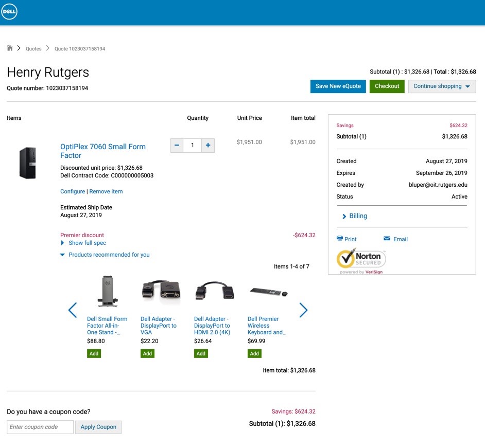Click the Dell logo in the header
Screen dimensions: 485x448
(9, 11)
